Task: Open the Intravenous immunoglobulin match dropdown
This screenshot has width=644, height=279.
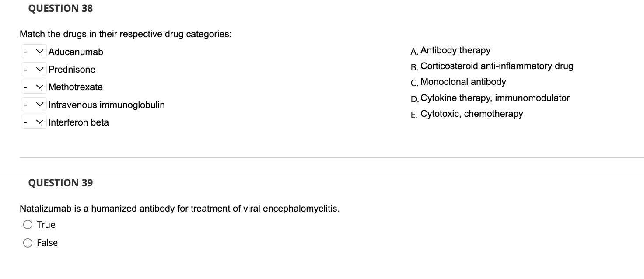Action: (33, 105)
